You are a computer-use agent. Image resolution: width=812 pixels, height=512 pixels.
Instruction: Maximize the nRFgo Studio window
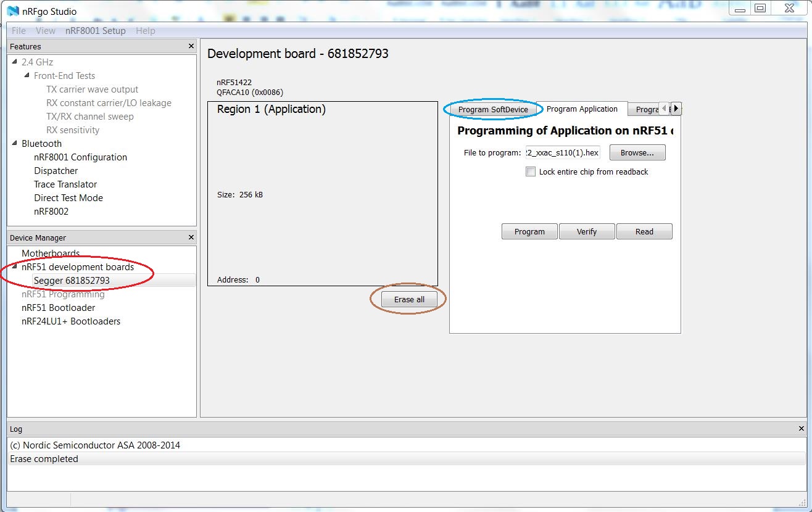[761, 8]
